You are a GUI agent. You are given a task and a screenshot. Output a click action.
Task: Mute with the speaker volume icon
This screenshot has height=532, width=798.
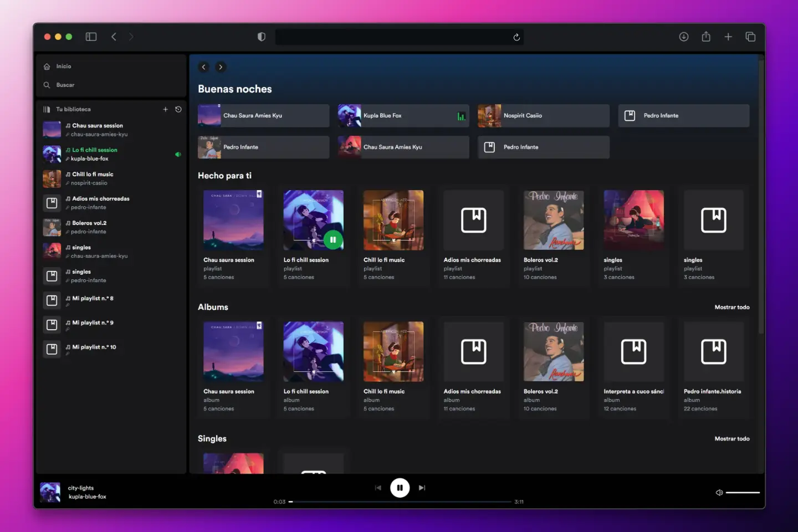pyautogui.click(x=719, y=493)
